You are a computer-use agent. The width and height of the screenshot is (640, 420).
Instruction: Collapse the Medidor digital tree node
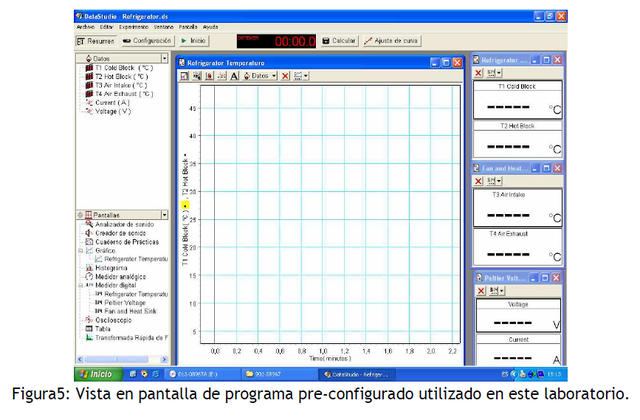click(x=80, y=285)
